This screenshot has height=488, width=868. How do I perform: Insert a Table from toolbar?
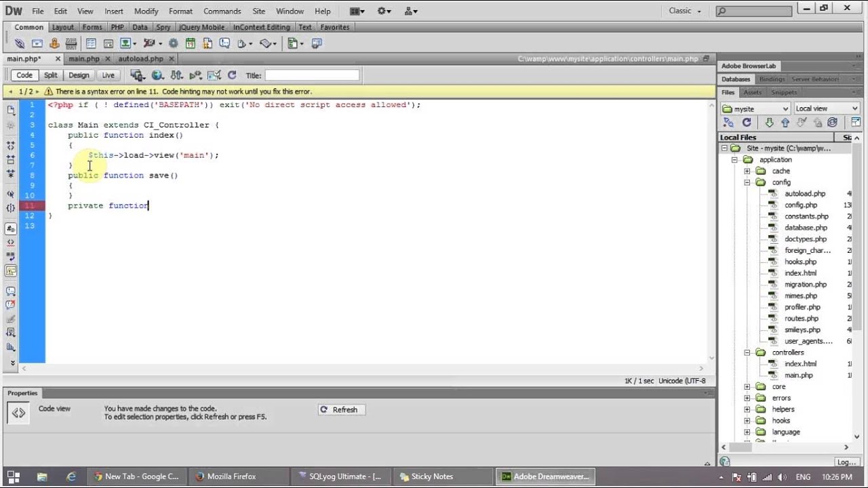(x=90, y=43)
